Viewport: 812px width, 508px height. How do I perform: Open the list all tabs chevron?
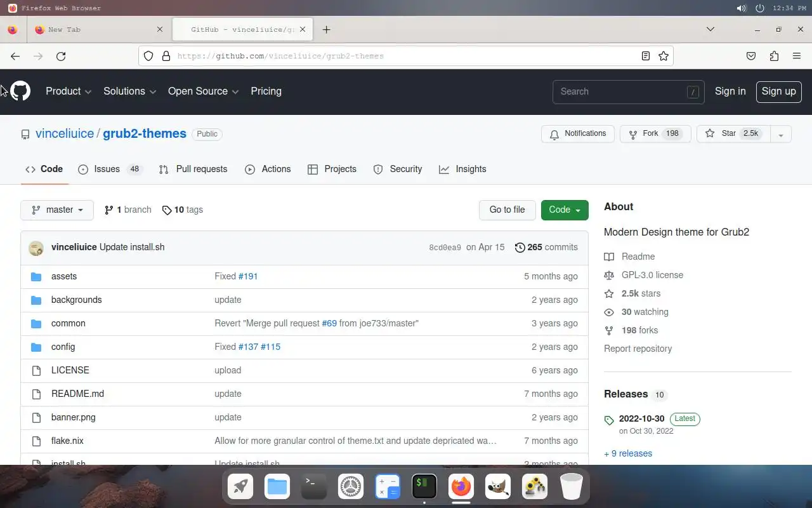point(710,29)
